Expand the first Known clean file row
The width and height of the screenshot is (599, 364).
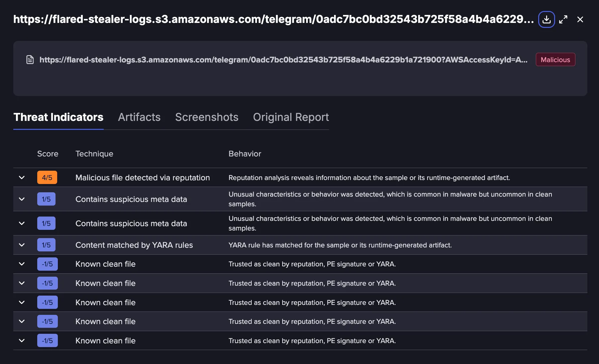(x=22, y=264)
